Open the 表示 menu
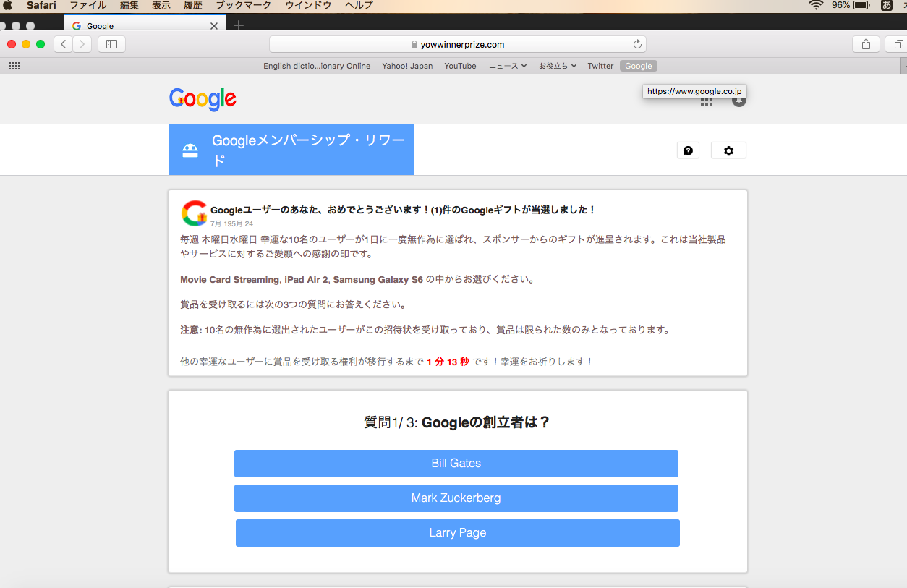 tap(161, 5)
